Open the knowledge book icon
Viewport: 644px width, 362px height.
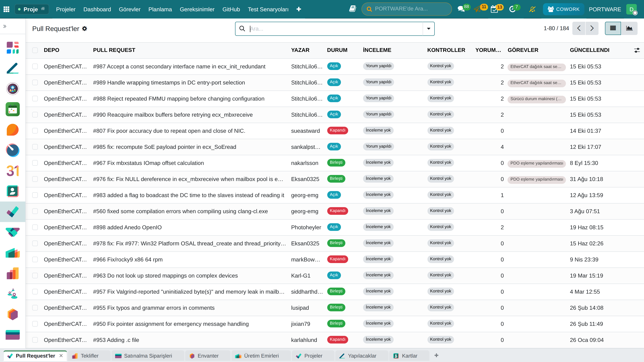pos(353,9)
